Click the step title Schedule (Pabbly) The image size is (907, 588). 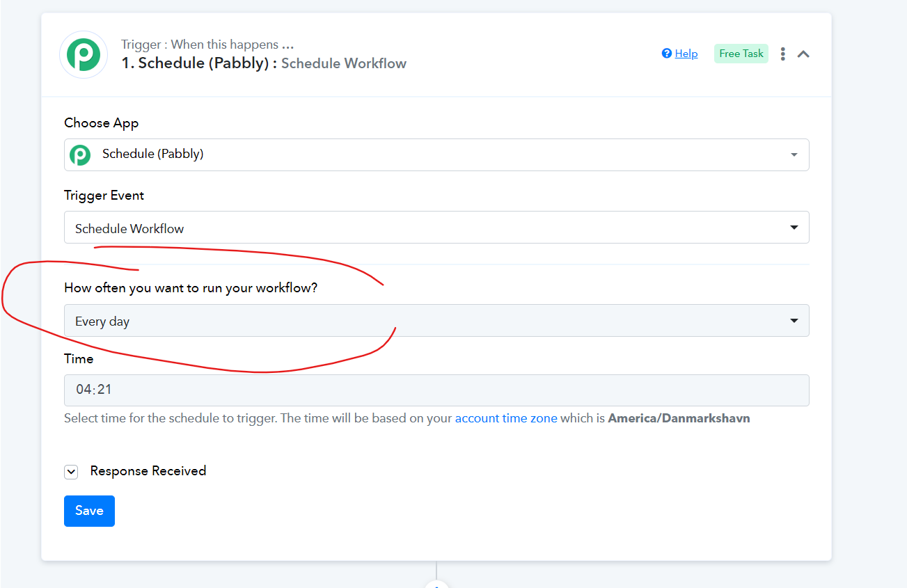pos(198,63)
